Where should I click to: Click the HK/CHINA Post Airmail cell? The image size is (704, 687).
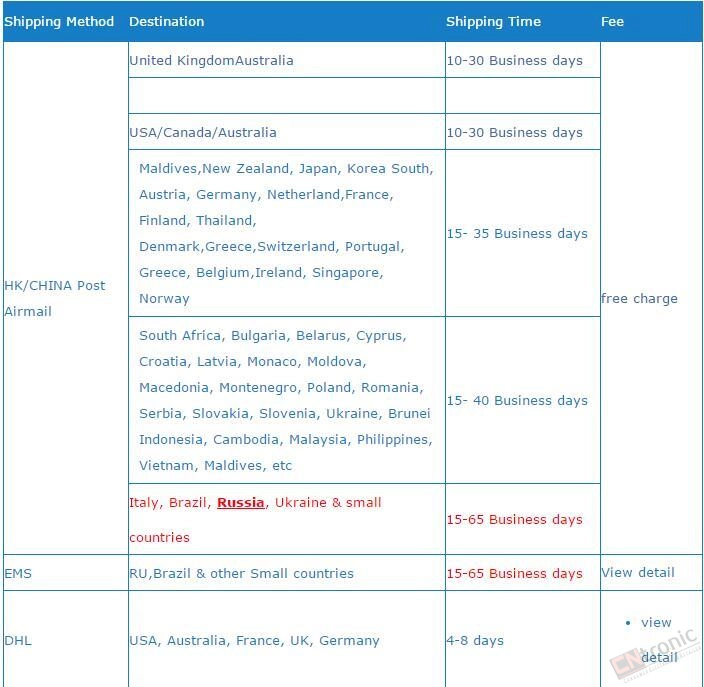point(66,298)
